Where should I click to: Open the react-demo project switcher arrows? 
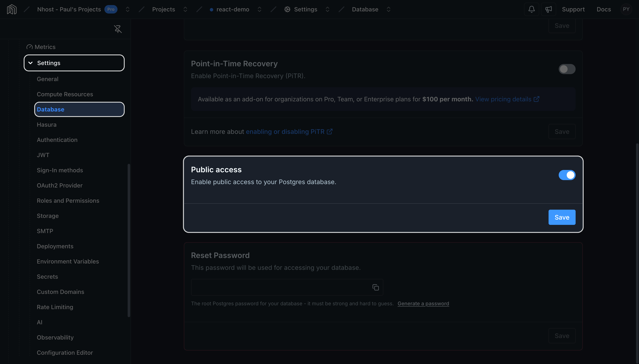259,9
